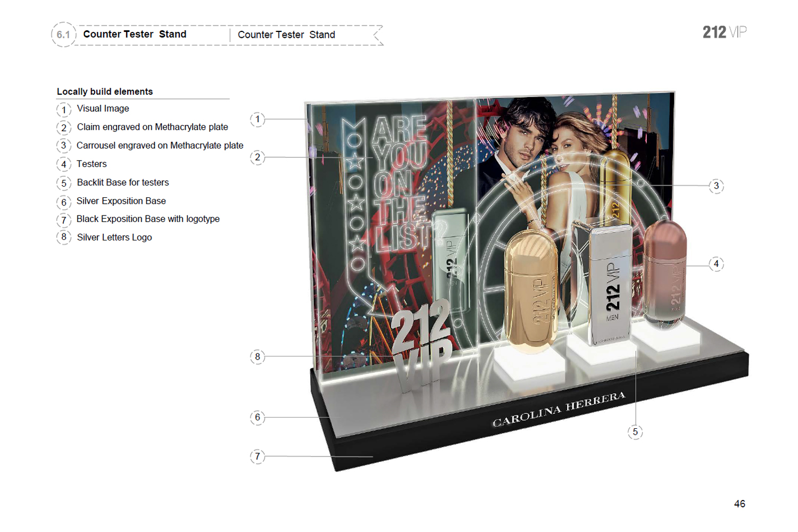Click the "Visual Image" legend entry
Screen dimensions: 798x532
(x=103, y=109)
